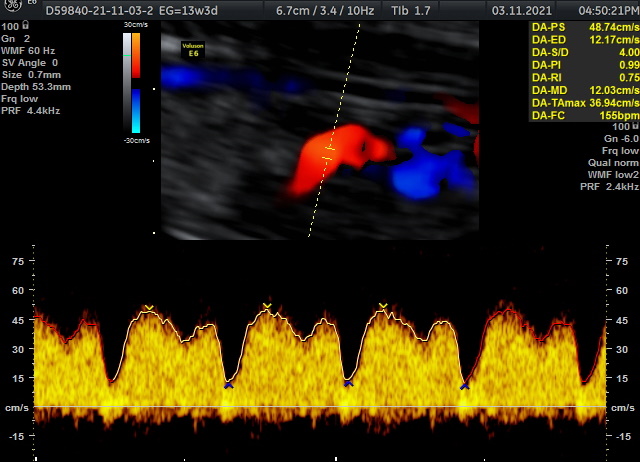Click the sample volume gate on Doppler line
The height and width of the screenshot is (462, 640).
tap(327, 153)
